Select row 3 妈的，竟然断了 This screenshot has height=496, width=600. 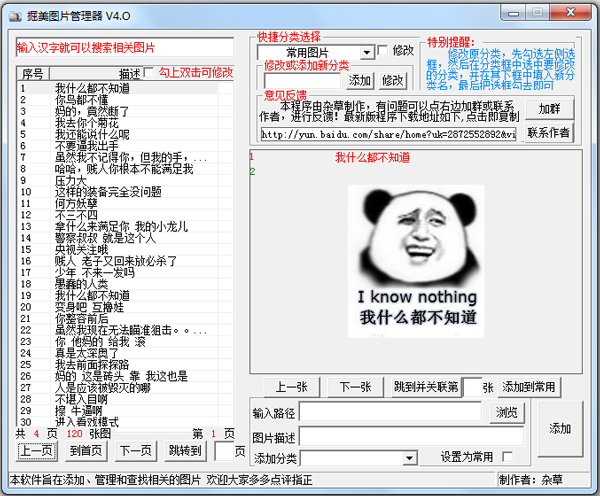point(125,111)
